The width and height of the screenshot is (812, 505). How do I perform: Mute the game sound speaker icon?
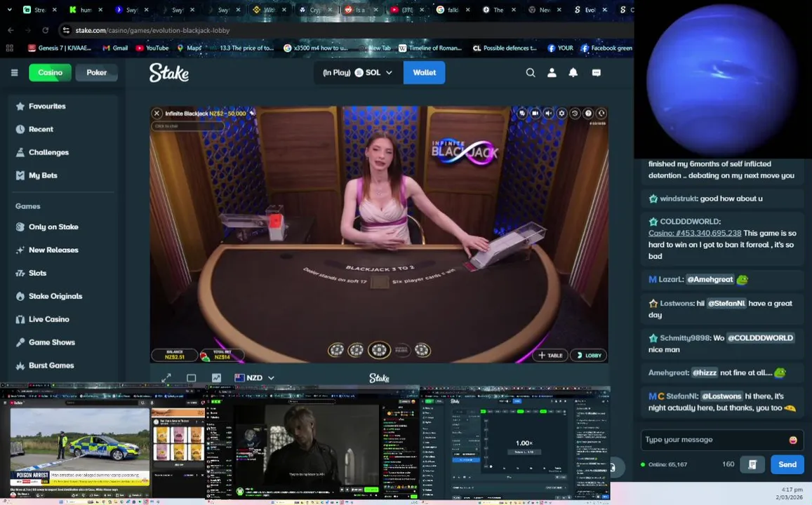[548, 114]
